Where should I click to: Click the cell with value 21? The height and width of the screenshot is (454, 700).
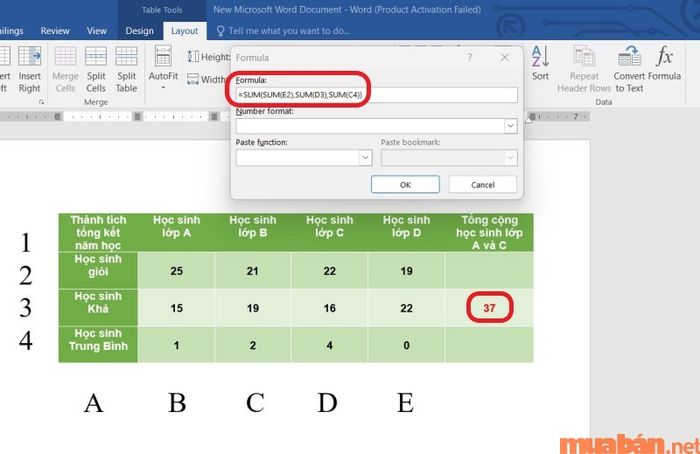(253, 271)
